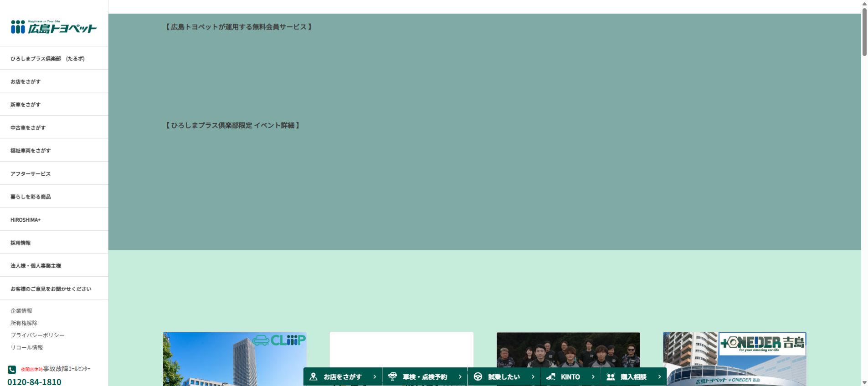Open お店をさがす in the sidebar menu

tap(54, 81)
